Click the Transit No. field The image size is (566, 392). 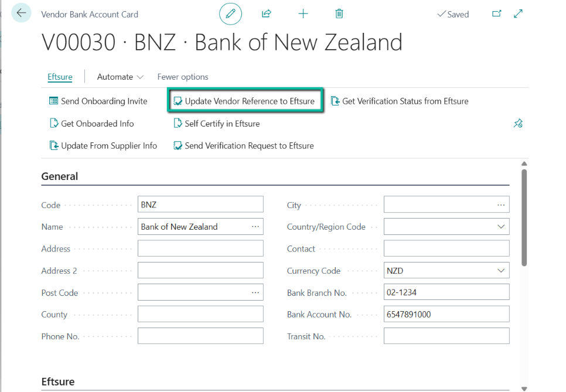tap(446, 336)
